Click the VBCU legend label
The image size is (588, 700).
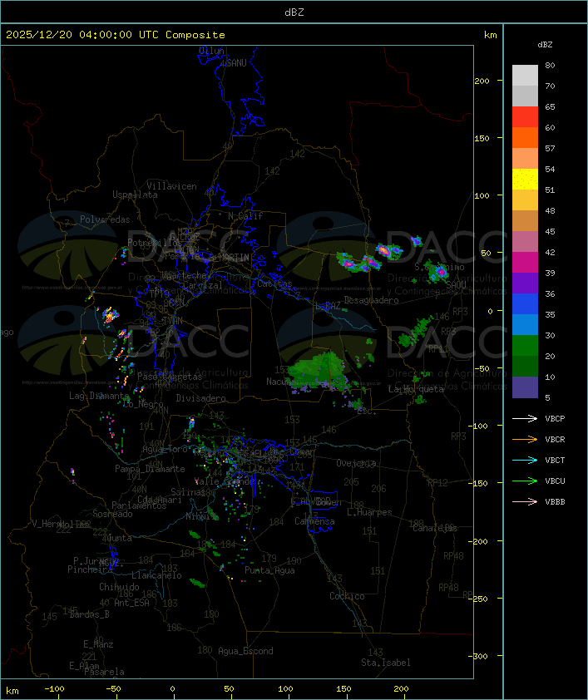coord(555,481)
